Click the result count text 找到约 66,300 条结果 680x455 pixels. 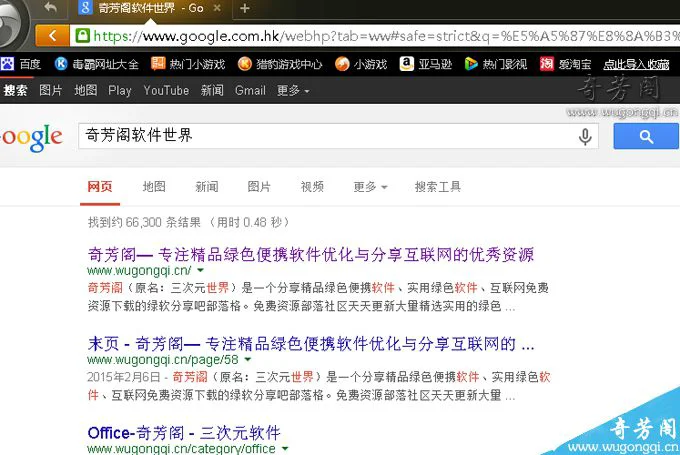pos(144,223)
